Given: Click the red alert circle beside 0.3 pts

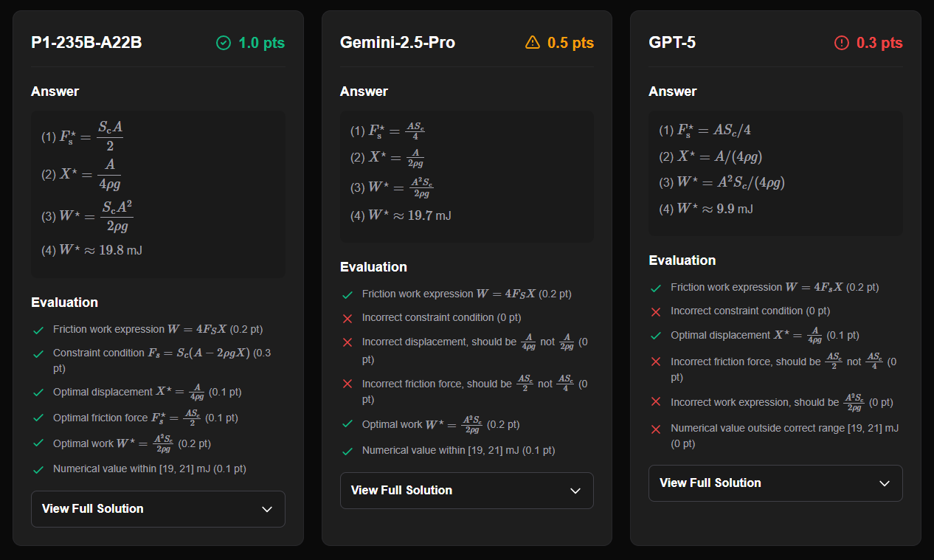Looking at the screenshot, I should pos(842,44).
